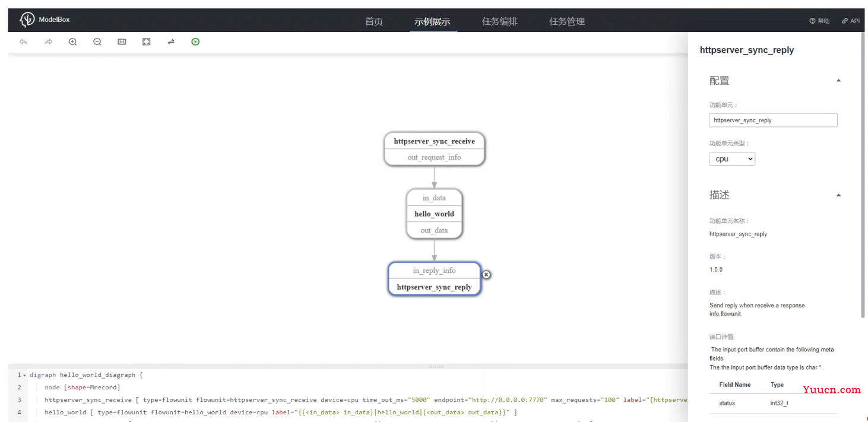Zoom in on the graph canvas
The height and width of the screenshot is (422, 868).
coord(73,42)
